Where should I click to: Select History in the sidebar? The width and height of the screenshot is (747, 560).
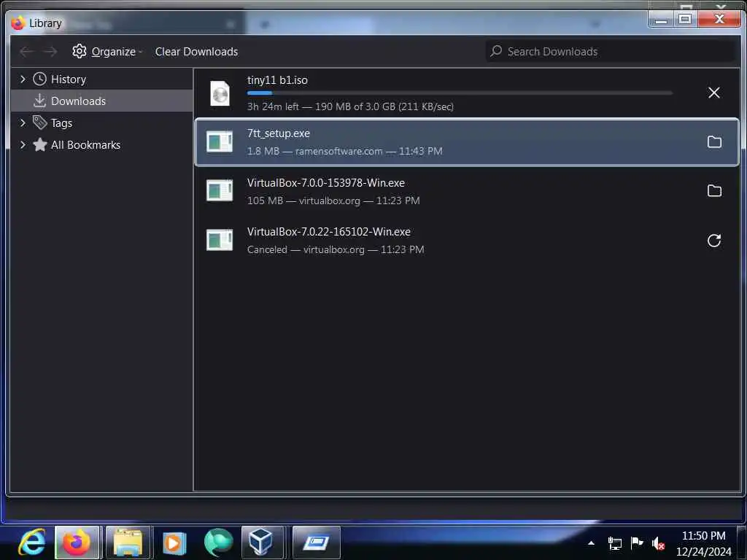point(101,79)
